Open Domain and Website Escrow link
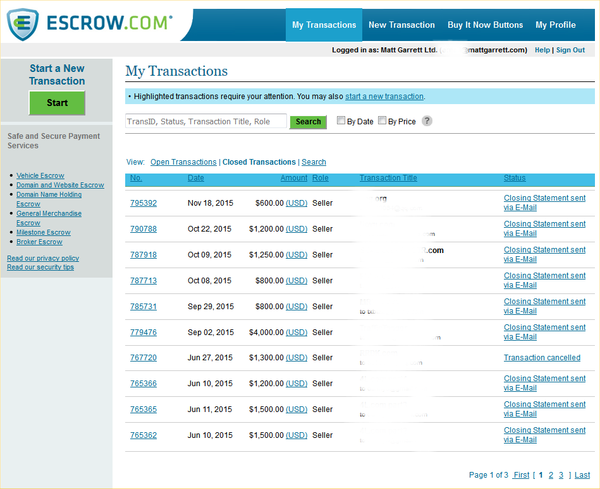Image resolution: width=600 pixels, height=489 pixels. click(x=60, y=185)
